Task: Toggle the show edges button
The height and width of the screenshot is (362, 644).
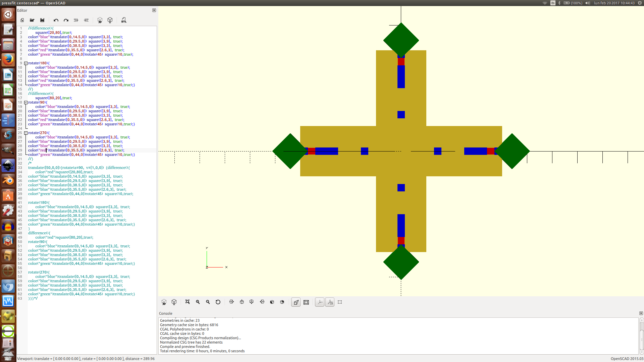Action: [340, 302]
